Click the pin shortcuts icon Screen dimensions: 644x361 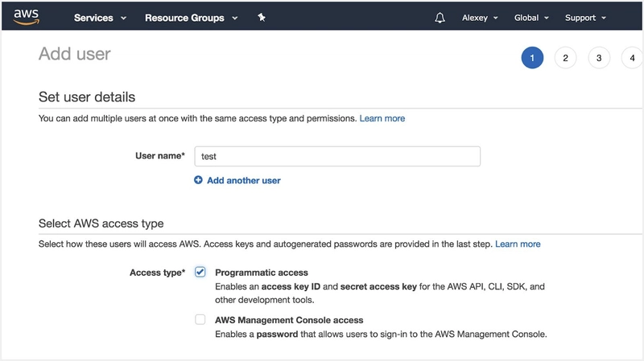(x=262, y=18)
